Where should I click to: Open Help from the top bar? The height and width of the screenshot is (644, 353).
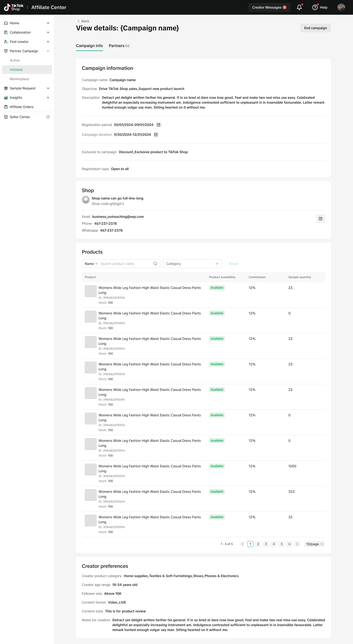pyautogui.click(x=320, y=8)
